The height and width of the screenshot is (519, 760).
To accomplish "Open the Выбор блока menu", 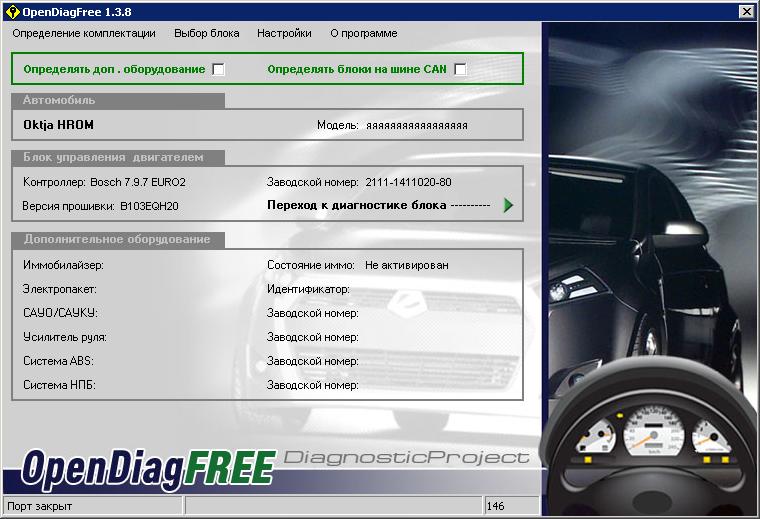I will (206, 33).
